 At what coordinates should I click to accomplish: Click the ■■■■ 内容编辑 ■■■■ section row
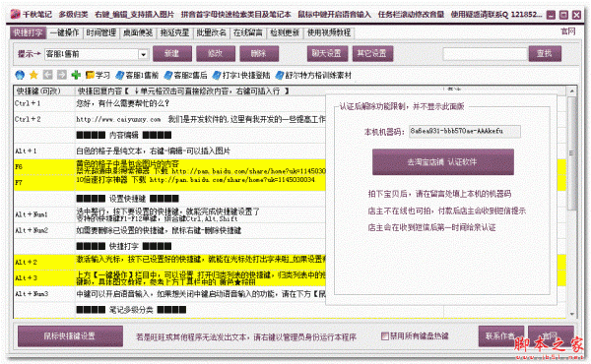pos(201,135)
